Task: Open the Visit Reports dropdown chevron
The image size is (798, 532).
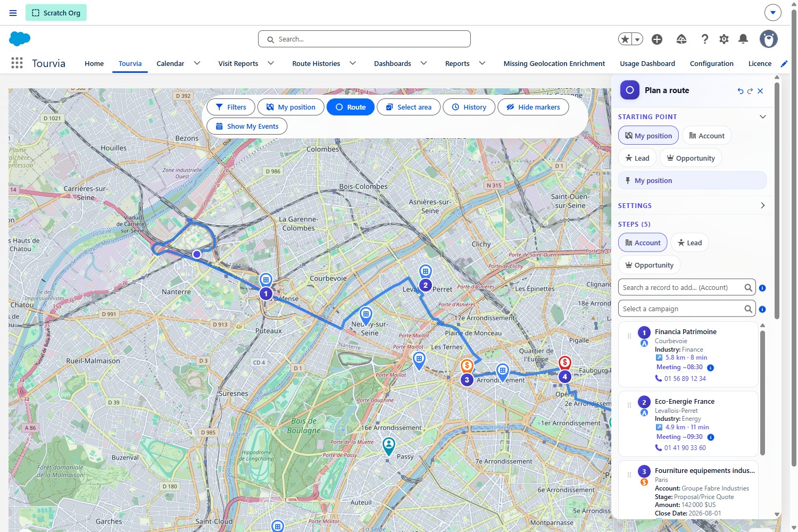Action: pyautogui.click(x=271, y=63)
